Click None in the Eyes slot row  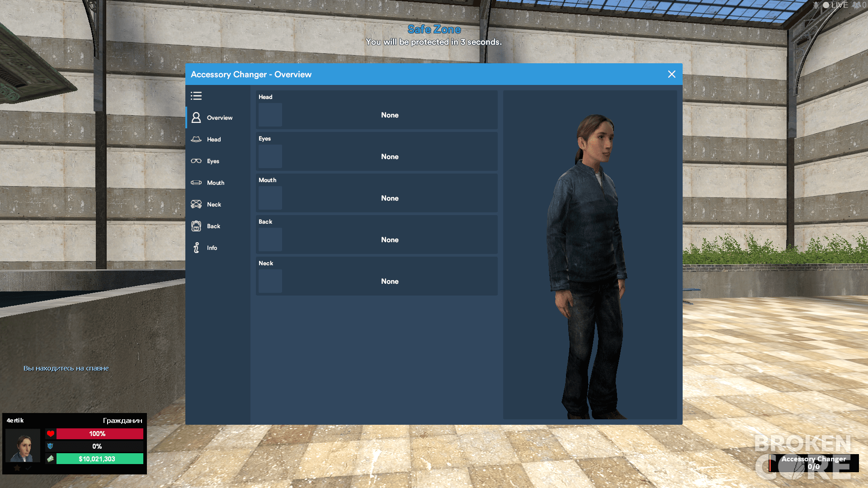[390, 157]
